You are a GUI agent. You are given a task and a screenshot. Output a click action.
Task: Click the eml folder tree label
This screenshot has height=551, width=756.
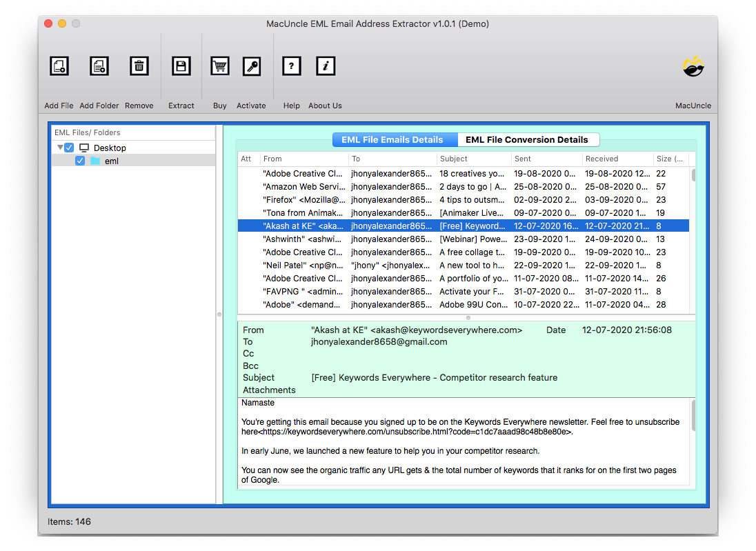tap(111, 161)
